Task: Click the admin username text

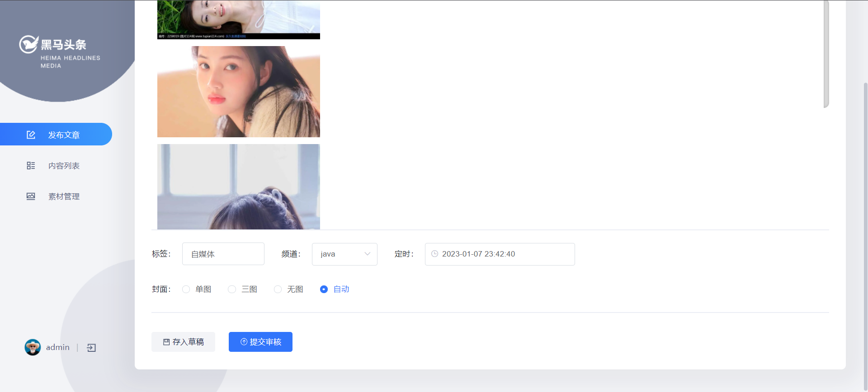Action: (58, 347)
